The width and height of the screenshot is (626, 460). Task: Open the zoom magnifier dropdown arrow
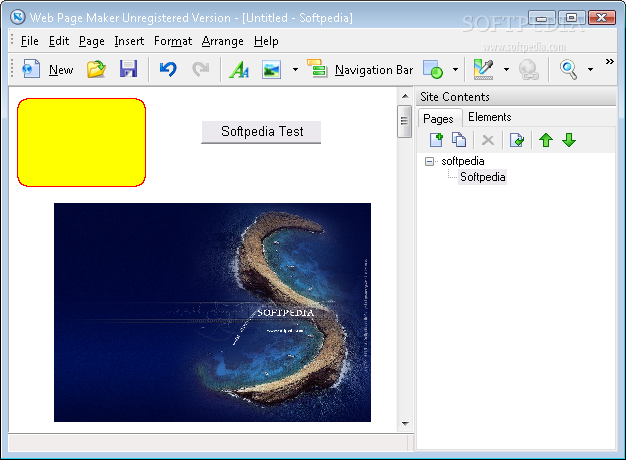click(590, 70)
